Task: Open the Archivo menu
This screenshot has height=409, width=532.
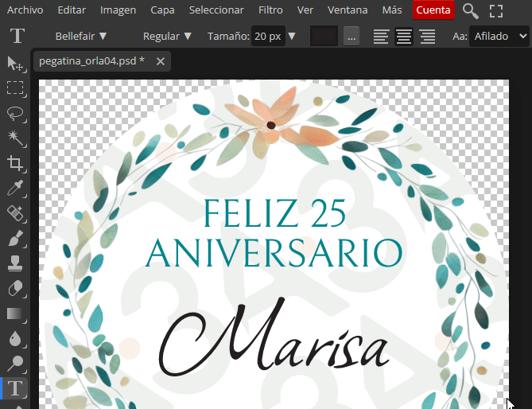Action: (x=25, y=10)
